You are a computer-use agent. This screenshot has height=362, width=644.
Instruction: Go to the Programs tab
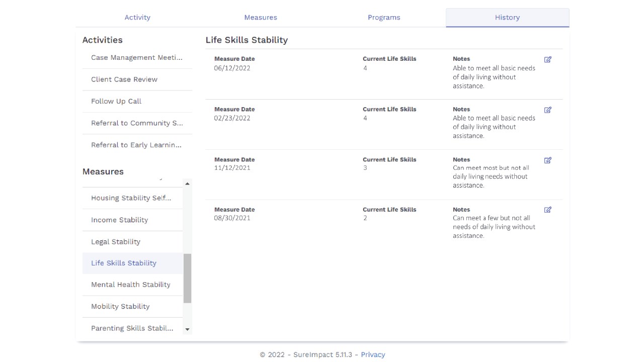pyautogui.click(x=384, y=17)
